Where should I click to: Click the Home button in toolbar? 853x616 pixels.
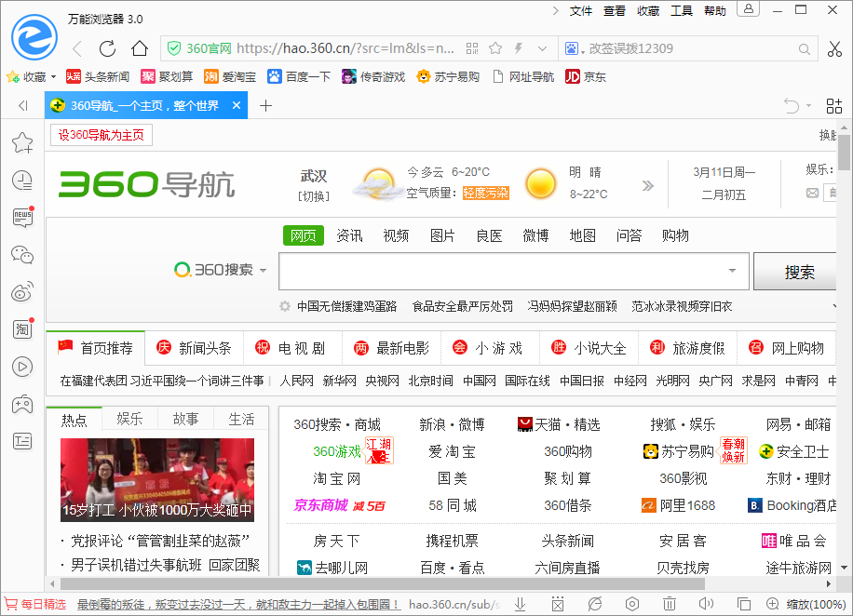[139, 48]
